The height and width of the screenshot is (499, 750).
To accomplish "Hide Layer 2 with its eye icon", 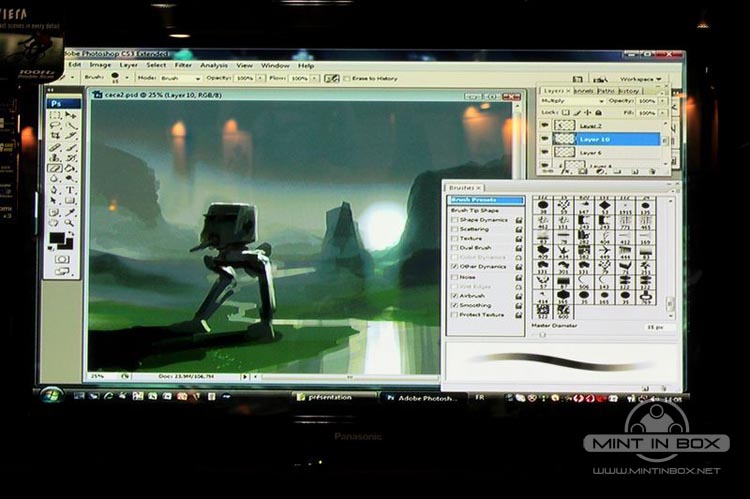I will (545, 125).
